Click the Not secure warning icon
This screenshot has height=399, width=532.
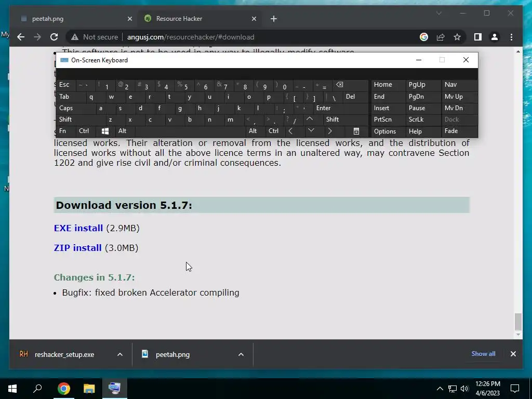tap(75, 37)
